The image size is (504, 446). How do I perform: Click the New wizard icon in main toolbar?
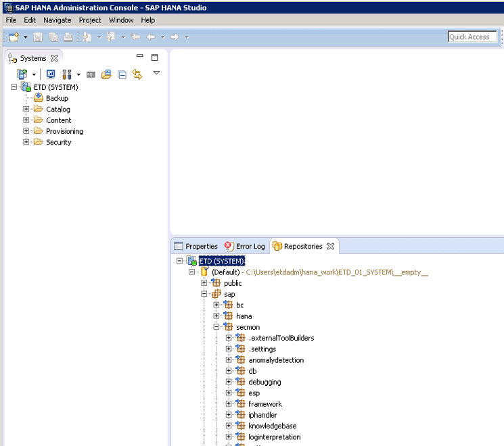coord(14,37)
